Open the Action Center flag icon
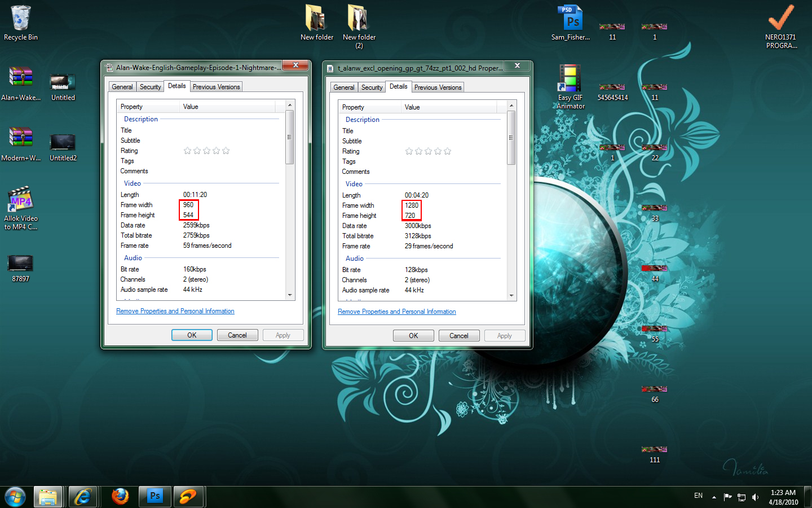Image resolution: width=812 pixels, height=508 pixels. [x=727, y=497]
